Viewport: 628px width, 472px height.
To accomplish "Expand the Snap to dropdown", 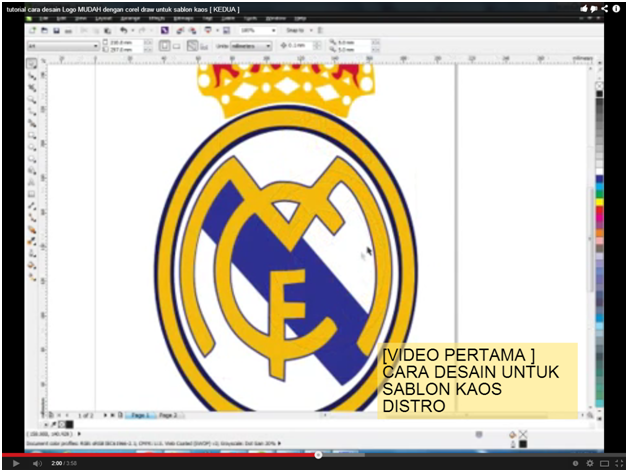I will tap(311, 30).
